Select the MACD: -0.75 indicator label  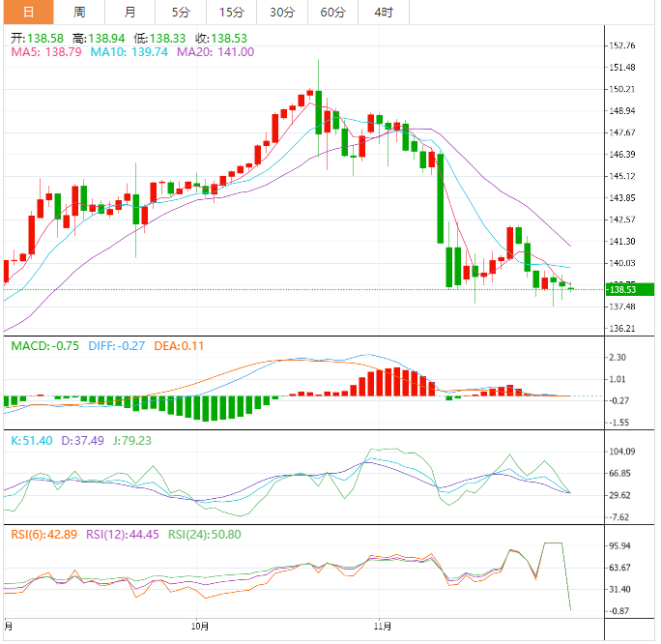click(45, 345)
